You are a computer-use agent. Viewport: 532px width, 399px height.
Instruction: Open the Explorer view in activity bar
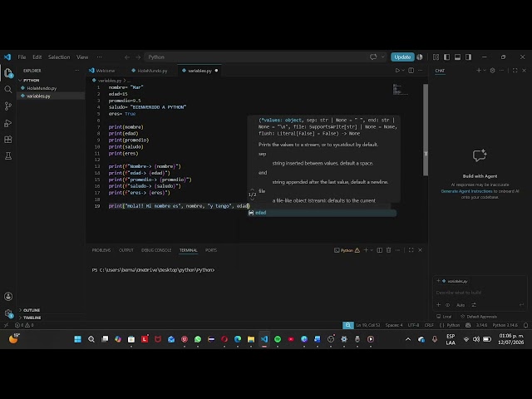8,73
